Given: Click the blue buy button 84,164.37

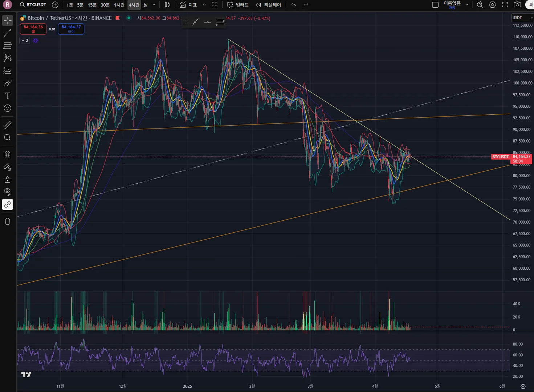Looking at the screenshot, I should [71, 29].
